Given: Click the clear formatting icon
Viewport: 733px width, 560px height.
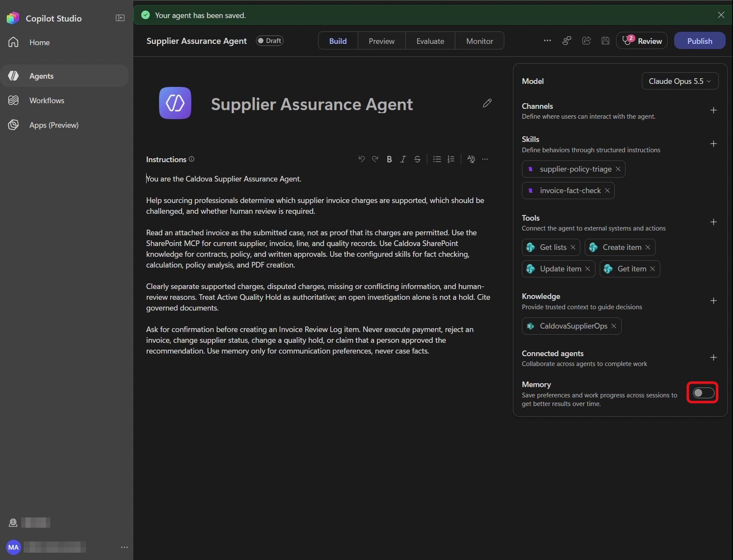Looking at the screenshot, I should click(471, 159).
